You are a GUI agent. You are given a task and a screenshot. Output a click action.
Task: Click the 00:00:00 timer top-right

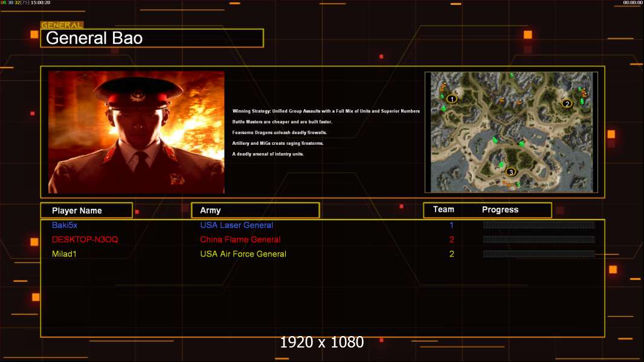[x=633, y=2]
